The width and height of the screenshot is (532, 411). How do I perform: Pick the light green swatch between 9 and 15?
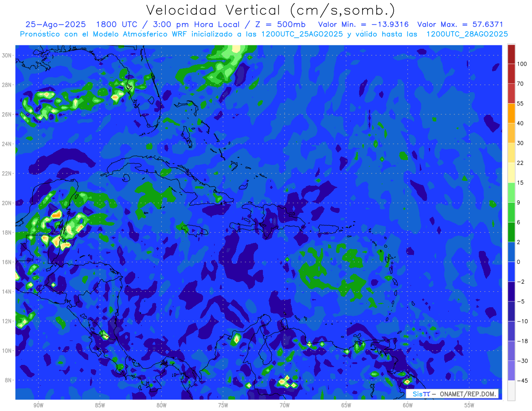[x=511, y=192]
